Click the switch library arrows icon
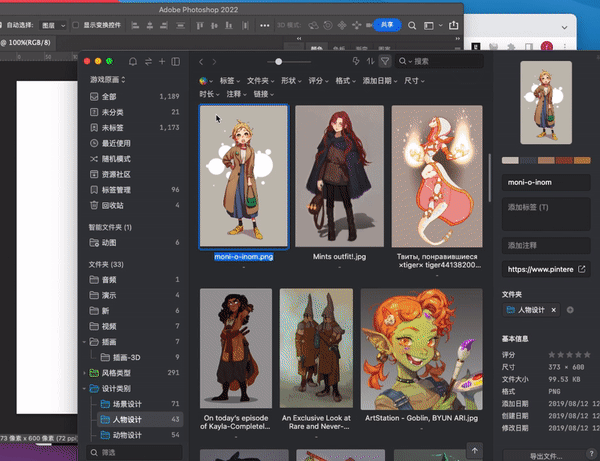 pos(148,61)
